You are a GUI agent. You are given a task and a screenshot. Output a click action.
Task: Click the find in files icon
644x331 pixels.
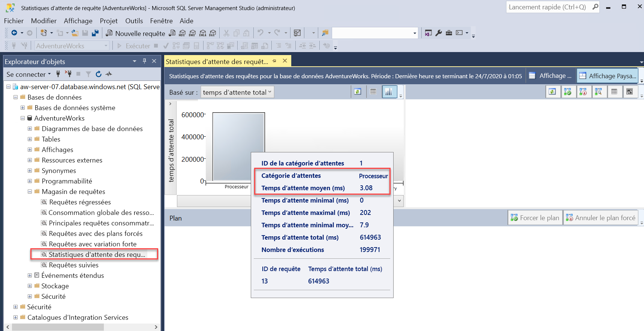pos(325,33)
